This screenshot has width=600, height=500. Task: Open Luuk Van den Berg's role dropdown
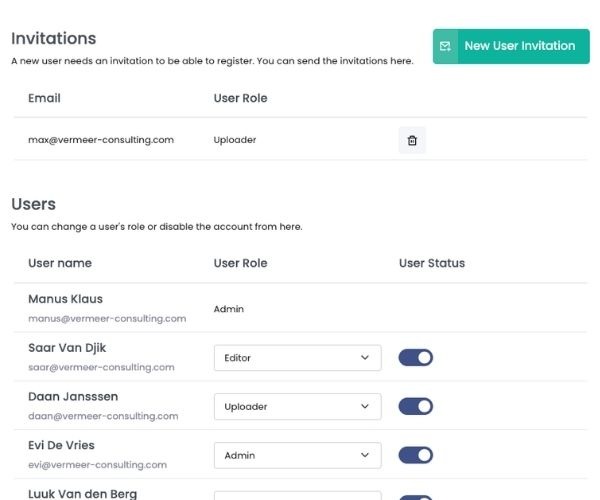coord(297,495)
